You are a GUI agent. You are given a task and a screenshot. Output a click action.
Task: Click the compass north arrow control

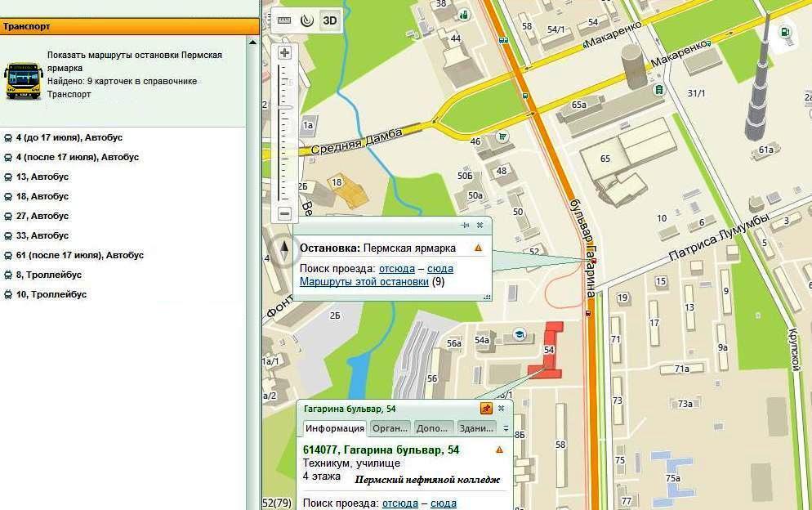(x=283, y=252)
